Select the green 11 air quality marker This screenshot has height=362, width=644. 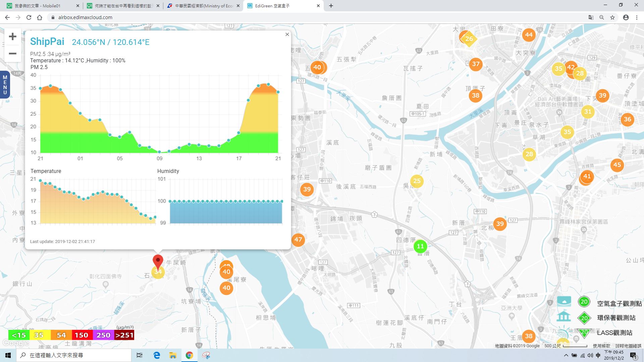point(420,246)
